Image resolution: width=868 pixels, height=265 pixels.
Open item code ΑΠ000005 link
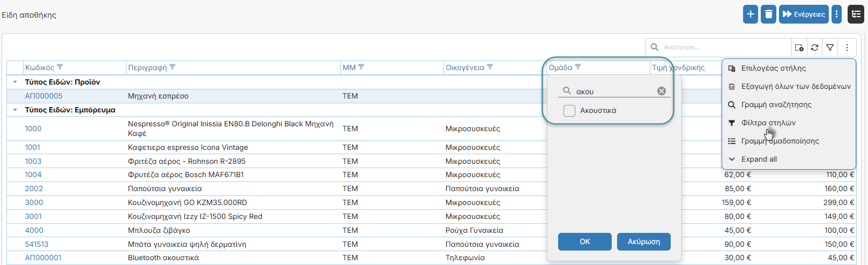tap(43, 96)
